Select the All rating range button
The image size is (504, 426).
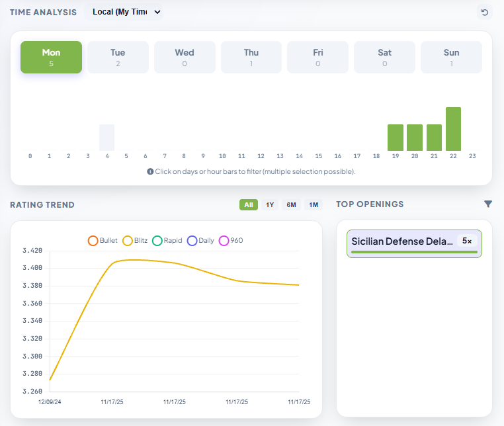249,205
